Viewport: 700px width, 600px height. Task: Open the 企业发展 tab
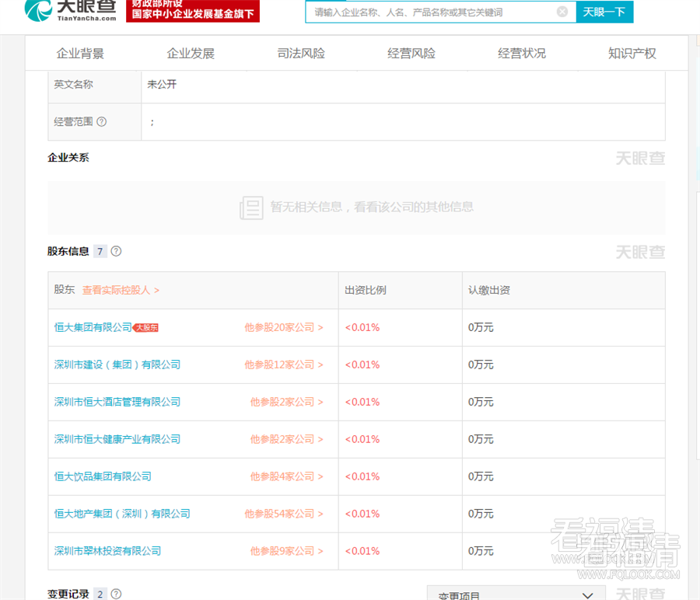tap(191, 54)
